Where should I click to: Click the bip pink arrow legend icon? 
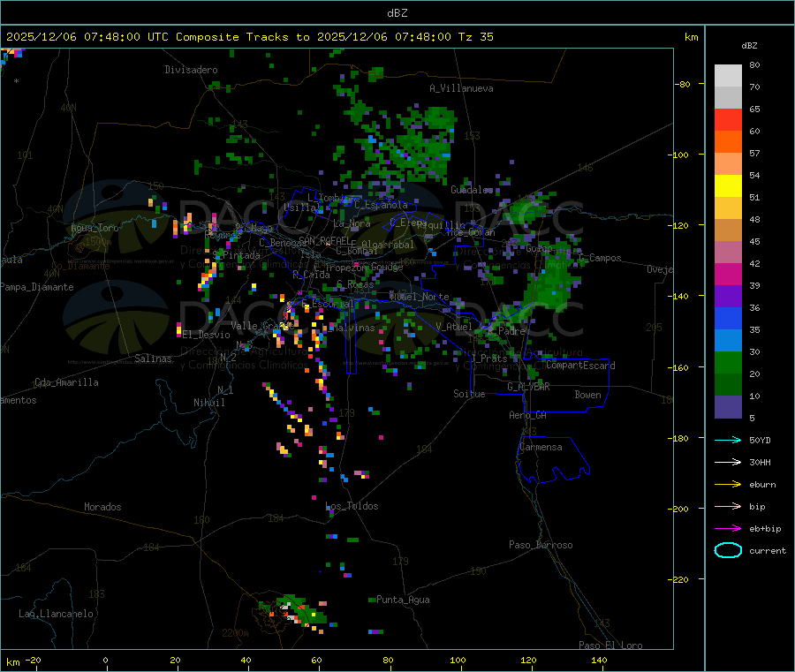click(728, 506)
